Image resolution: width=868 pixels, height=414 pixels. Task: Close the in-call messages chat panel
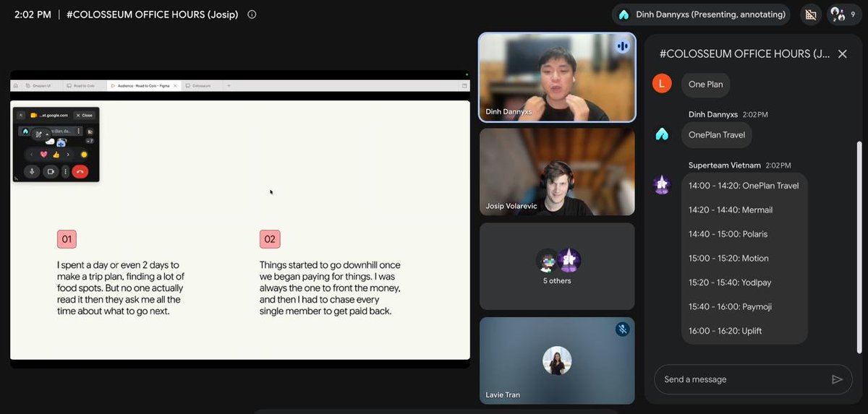842,53
